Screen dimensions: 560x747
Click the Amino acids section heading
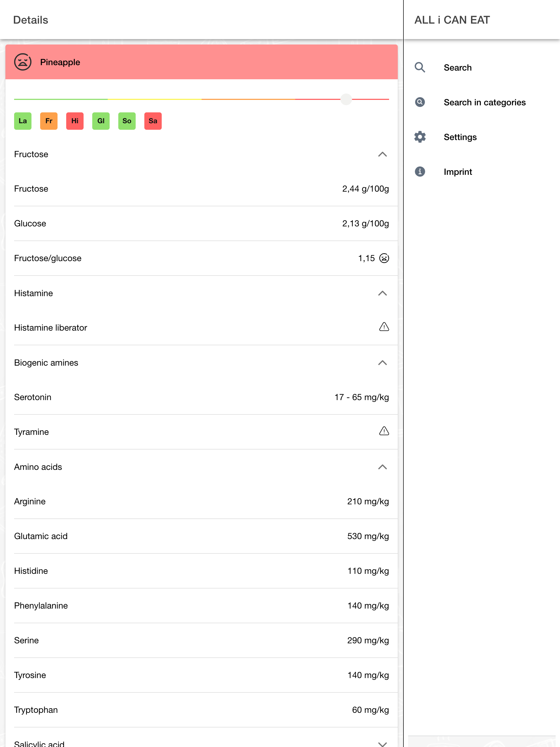coord(38,467)
